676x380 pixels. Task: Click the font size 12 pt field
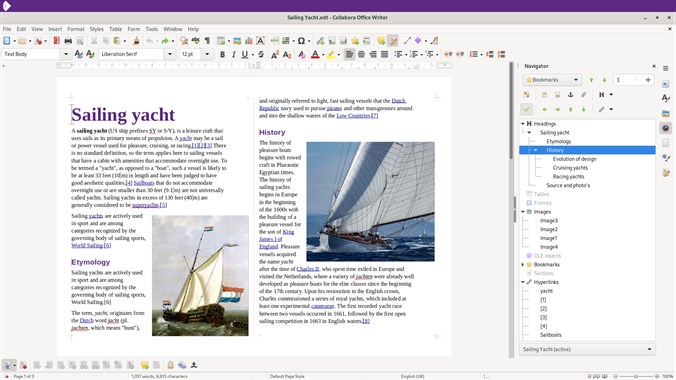(191, 54)
